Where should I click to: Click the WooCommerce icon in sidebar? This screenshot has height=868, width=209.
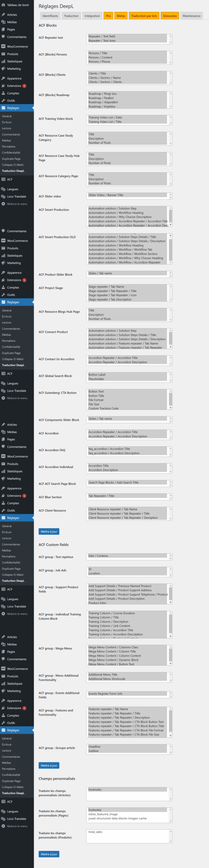pyautogui.click(x=3, y=46)
